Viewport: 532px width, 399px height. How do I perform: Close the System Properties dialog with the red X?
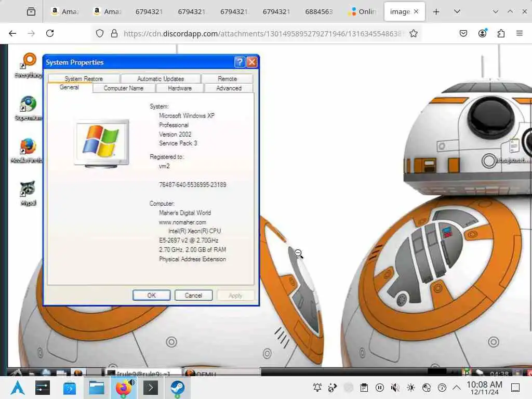(252, 62)
